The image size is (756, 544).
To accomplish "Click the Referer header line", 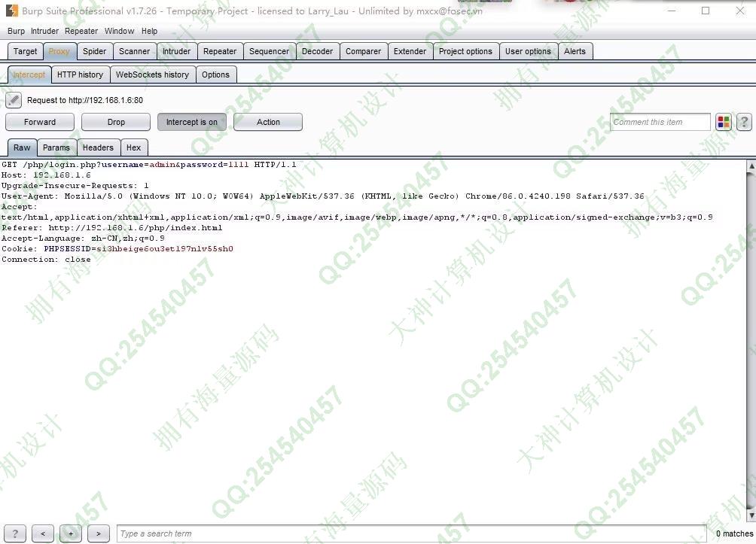I will [x=112, y=228].
